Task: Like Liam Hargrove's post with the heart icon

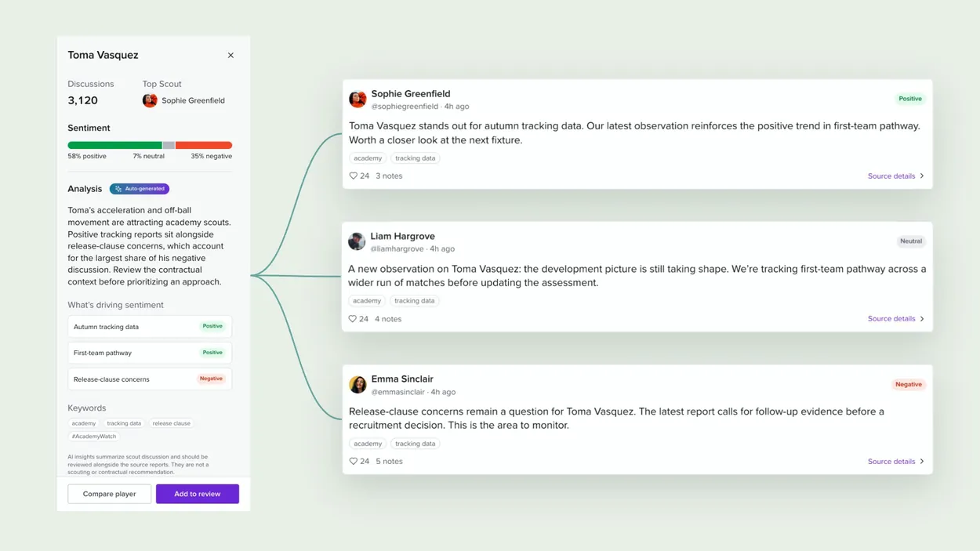Action: click(x=353, y=319)
